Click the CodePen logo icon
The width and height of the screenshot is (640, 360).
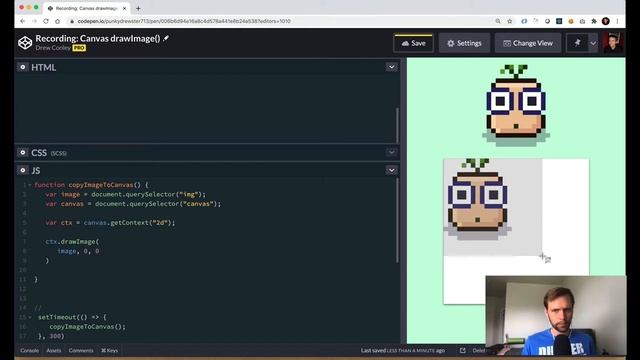click(x=25, y=42)
